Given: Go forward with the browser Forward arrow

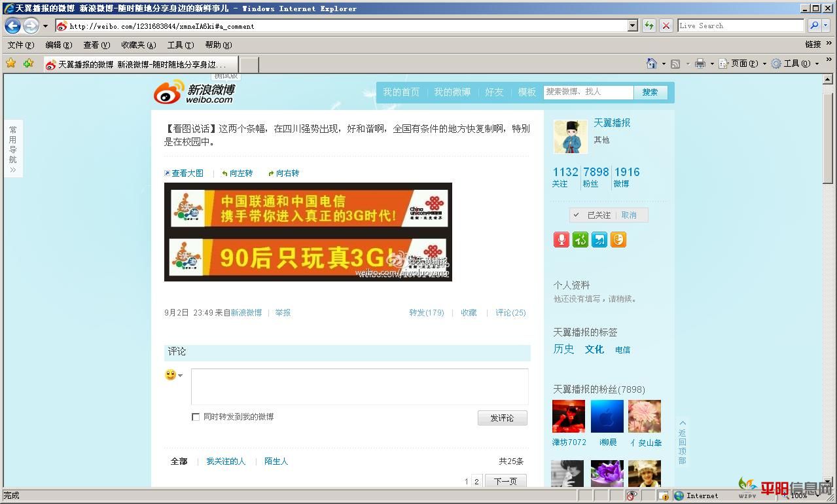Looking at the screenshot, I should pyautogui.click(x=31, y=26).
